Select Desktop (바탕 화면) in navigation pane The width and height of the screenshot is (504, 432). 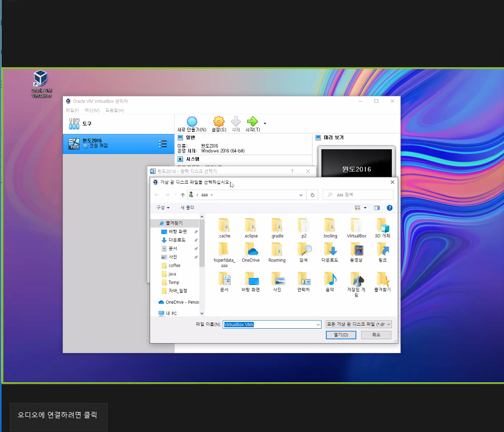pos(177,231)
